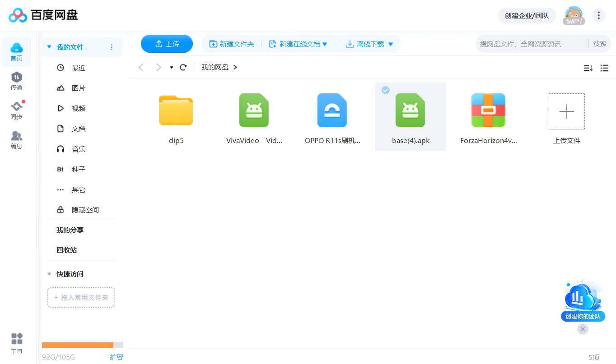Open the 工具 tools panel

[x=17, y=345]
